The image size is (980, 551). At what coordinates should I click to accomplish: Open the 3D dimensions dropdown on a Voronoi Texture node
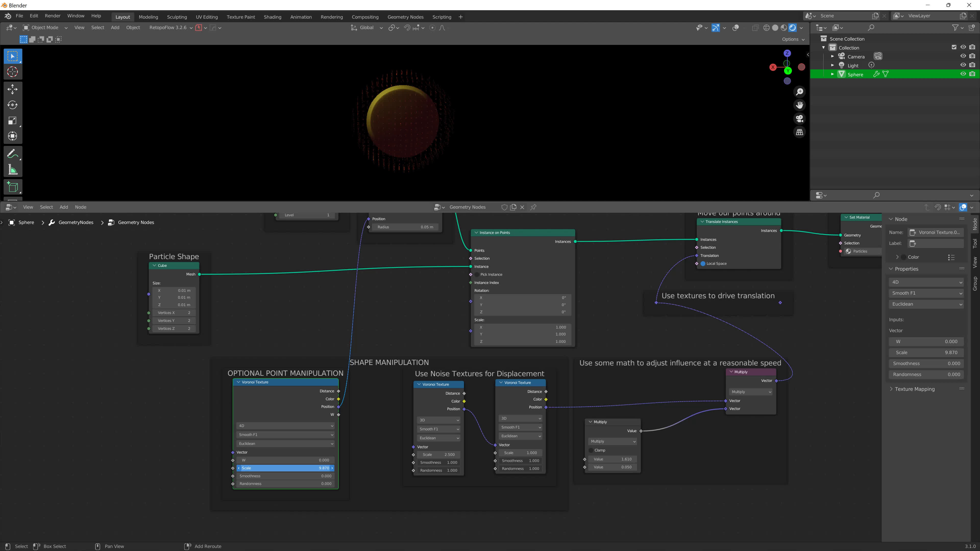[438, 420]
